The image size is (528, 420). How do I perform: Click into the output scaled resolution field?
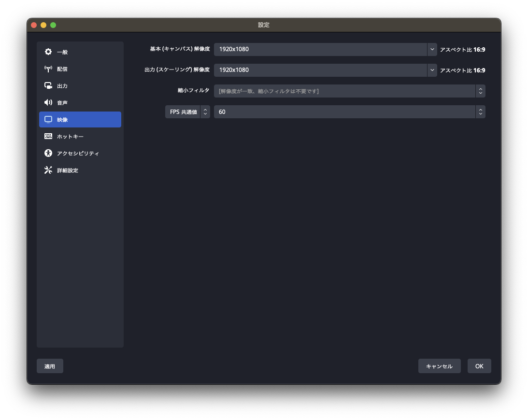coord(321,70)
